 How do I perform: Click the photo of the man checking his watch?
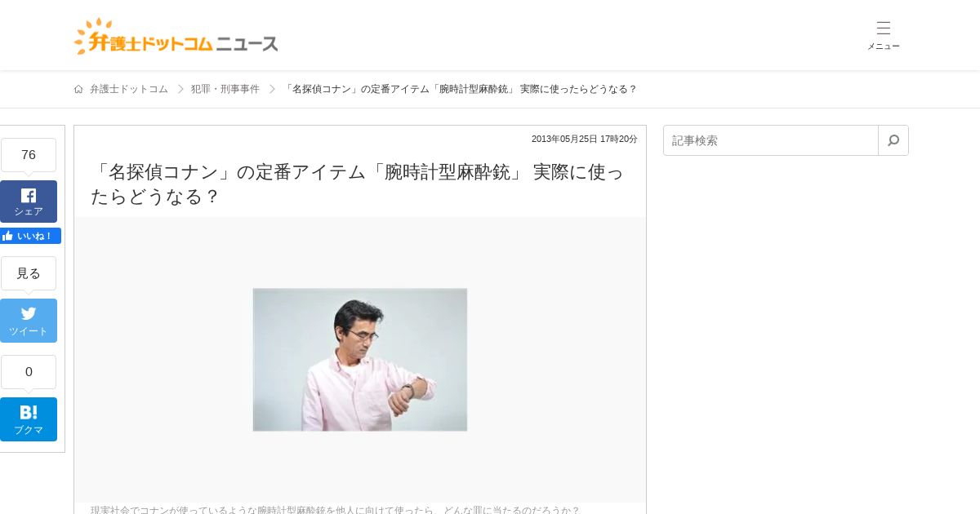[360, 360]
